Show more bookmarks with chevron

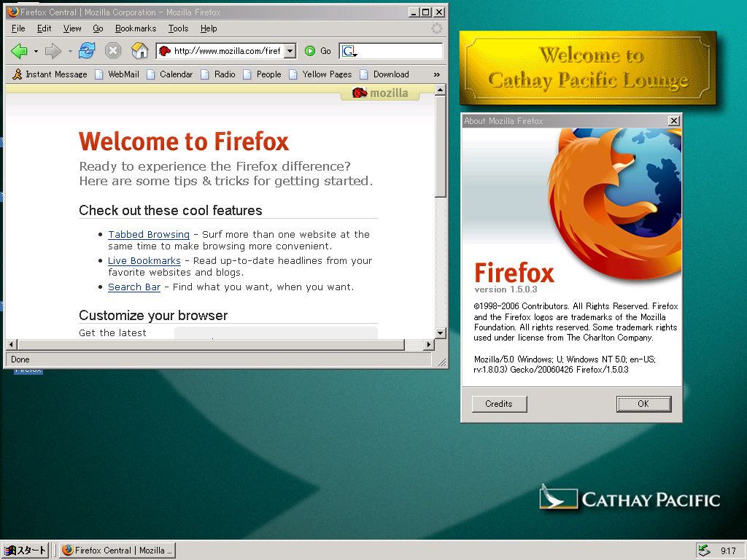[436, 75]
